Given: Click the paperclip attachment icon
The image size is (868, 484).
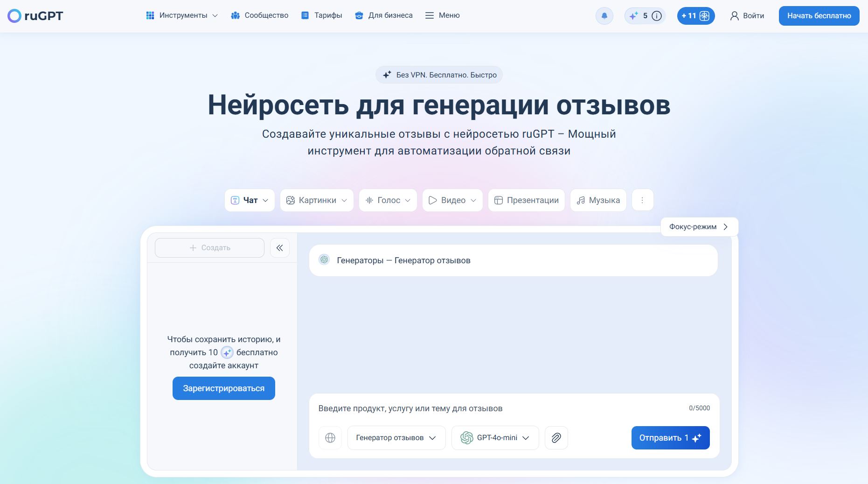Looking at the screenshot, I should 556,438.
